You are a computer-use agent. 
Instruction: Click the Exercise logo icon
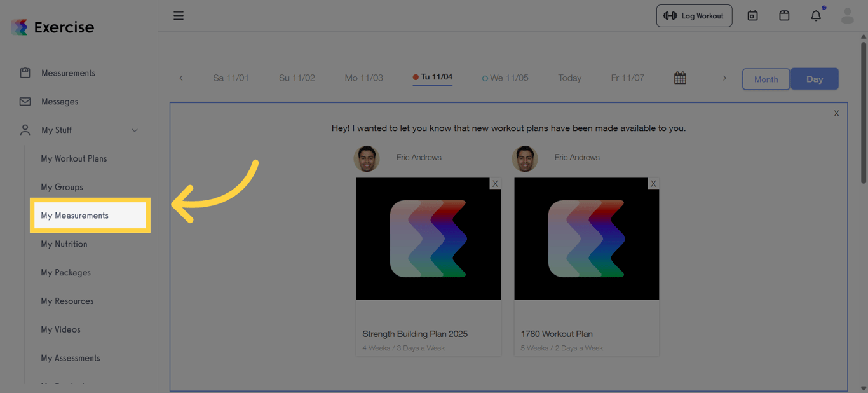click(x=20, y=27)
